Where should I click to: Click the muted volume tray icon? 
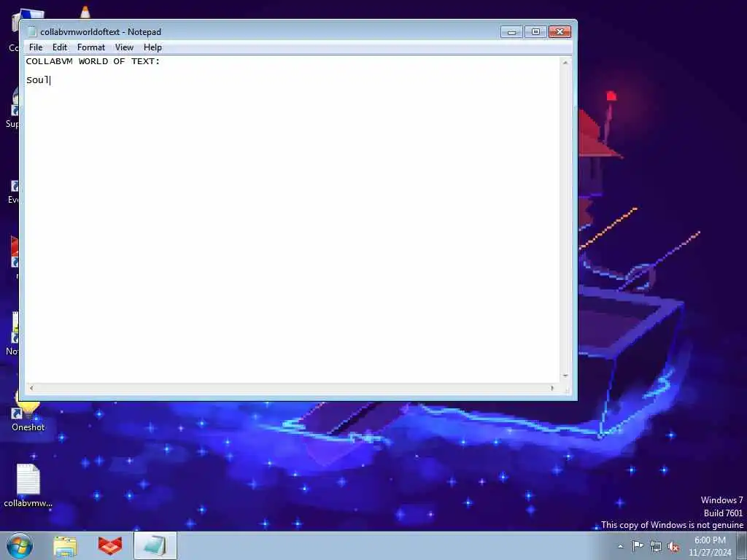coord(673,546)
